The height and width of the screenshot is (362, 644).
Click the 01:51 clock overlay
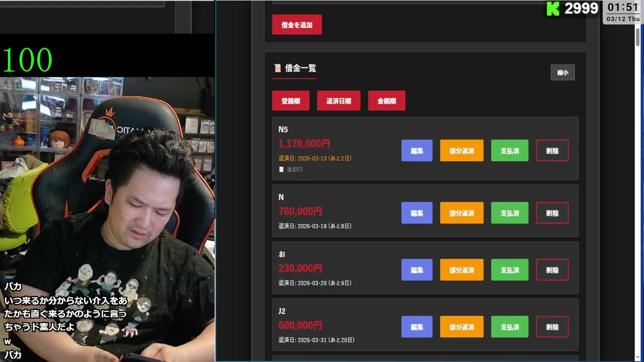coord(622,7)
